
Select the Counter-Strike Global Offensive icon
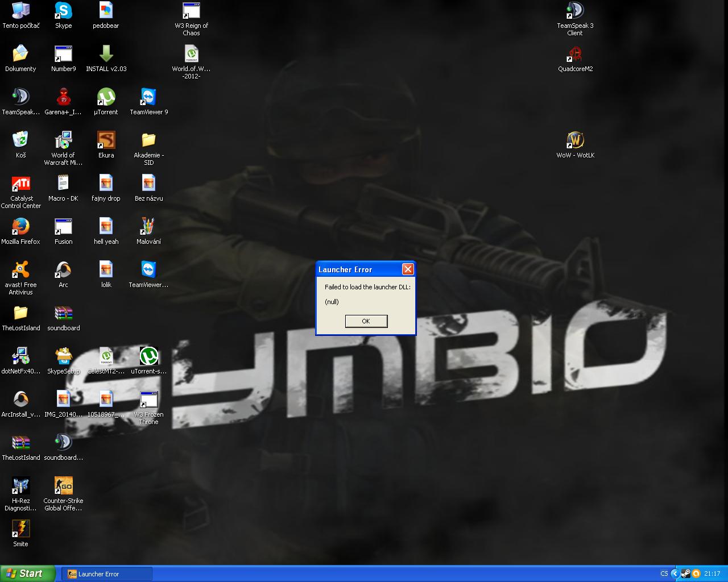pos(63,487)
